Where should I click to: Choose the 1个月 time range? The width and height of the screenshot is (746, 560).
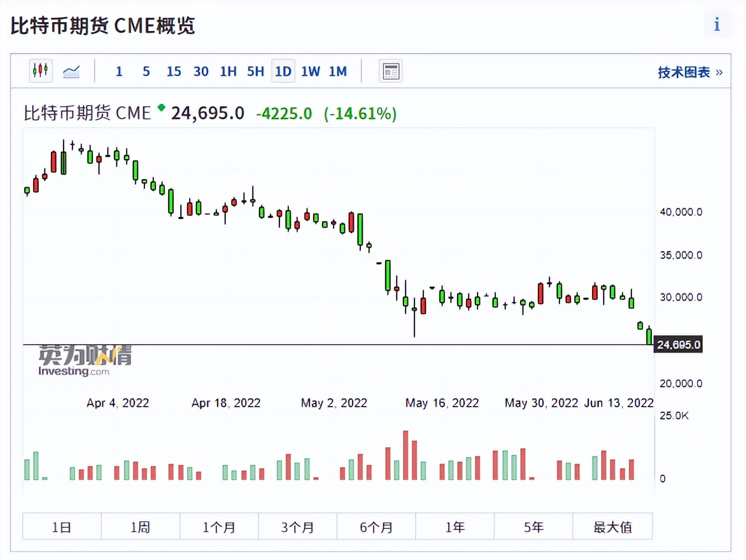click(x=219, y=526)
